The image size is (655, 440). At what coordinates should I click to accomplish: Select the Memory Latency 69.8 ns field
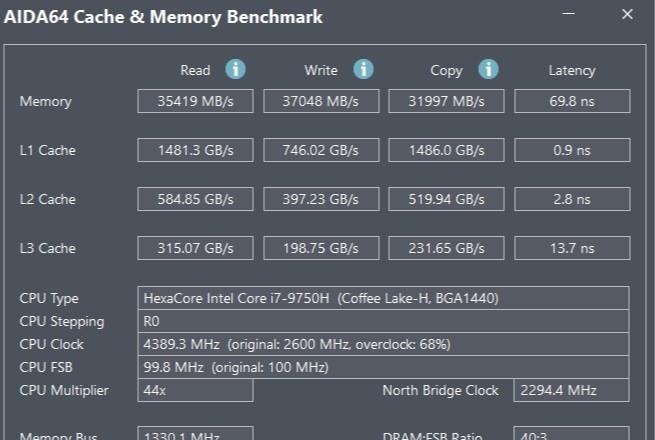[x=572, y=101]
